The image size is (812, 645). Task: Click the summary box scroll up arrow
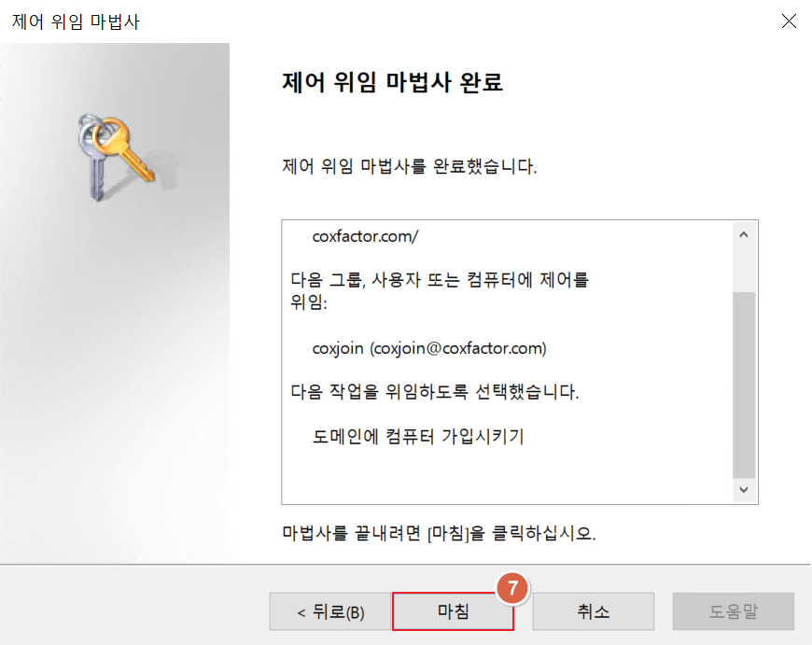[744, 234]
